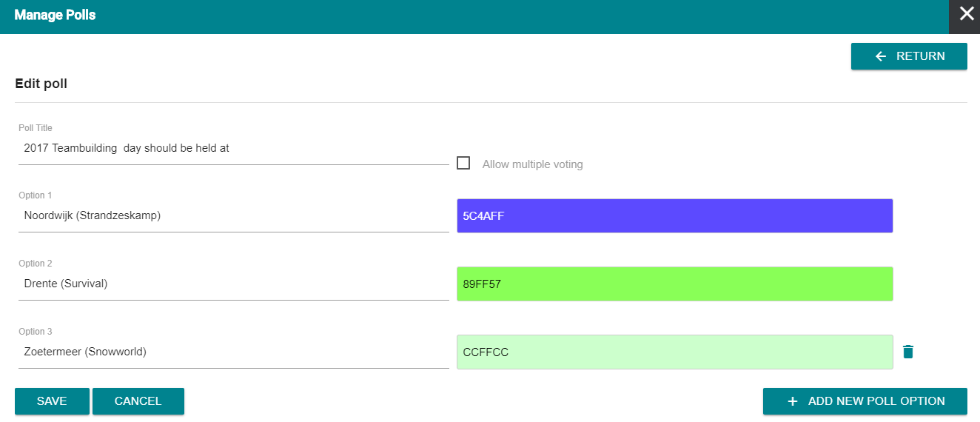Return to the polls list
The height and width of the screenshot is (422, 980).
pos(909,56)
